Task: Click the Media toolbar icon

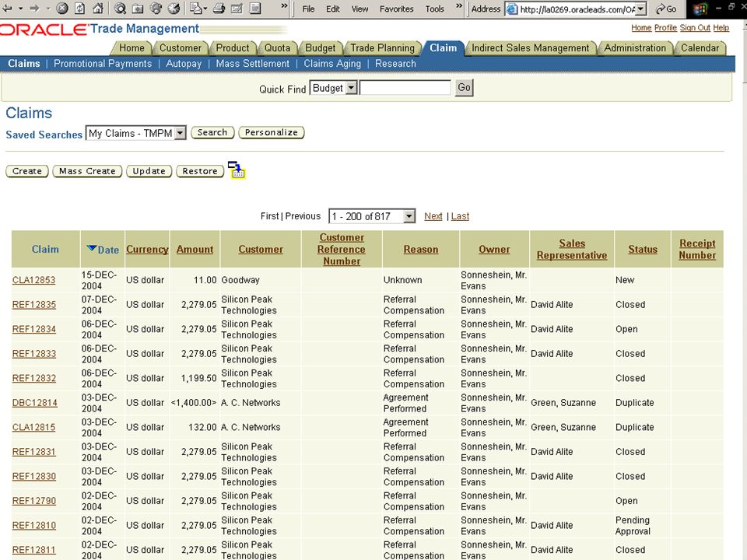Action: [x=156, y=9]
